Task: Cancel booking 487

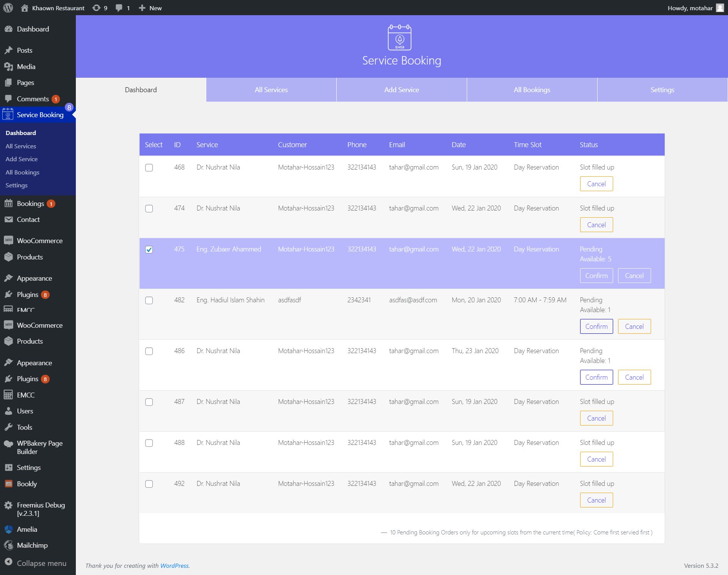Action: click(x=596, y=418)
